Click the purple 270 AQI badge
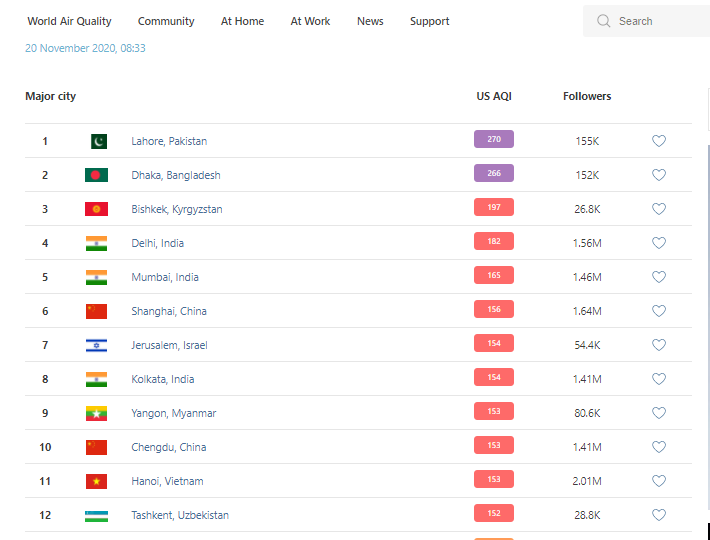 pyautogui.click(x=494, y=140)
